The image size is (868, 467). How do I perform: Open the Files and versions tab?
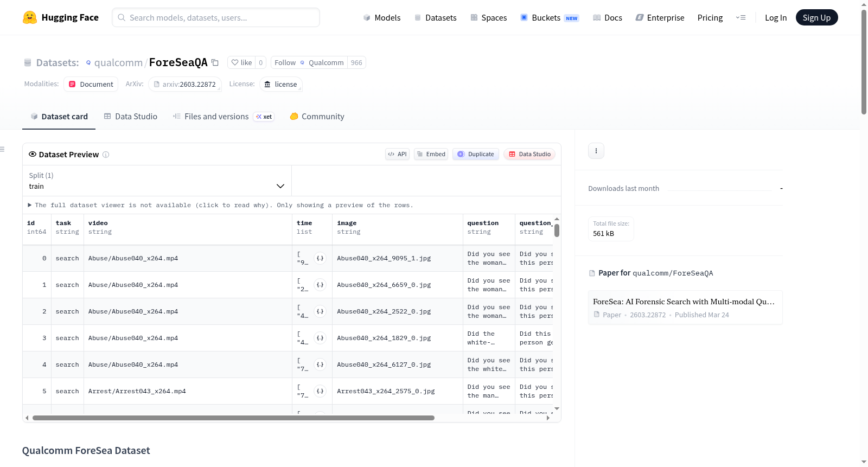224,117
